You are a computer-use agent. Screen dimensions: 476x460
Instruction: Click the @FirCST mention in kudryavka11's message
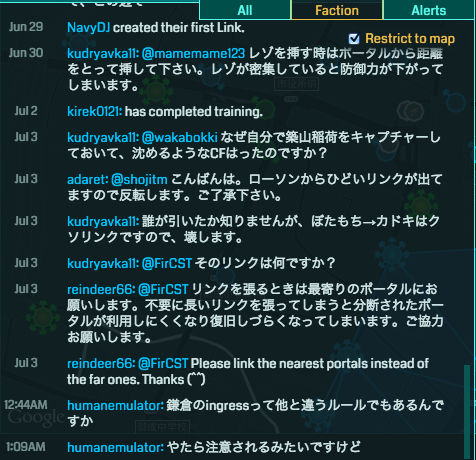click(x=167, y=264)
